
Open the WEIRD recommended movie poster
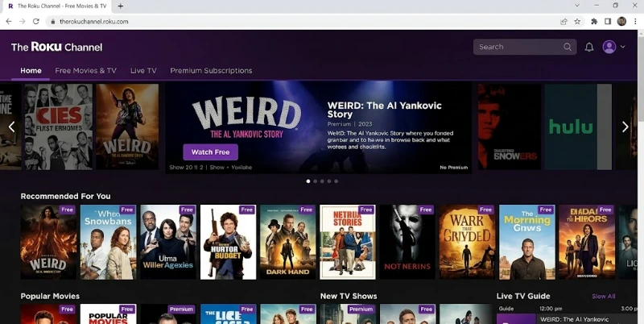click(x=48, y=242)
